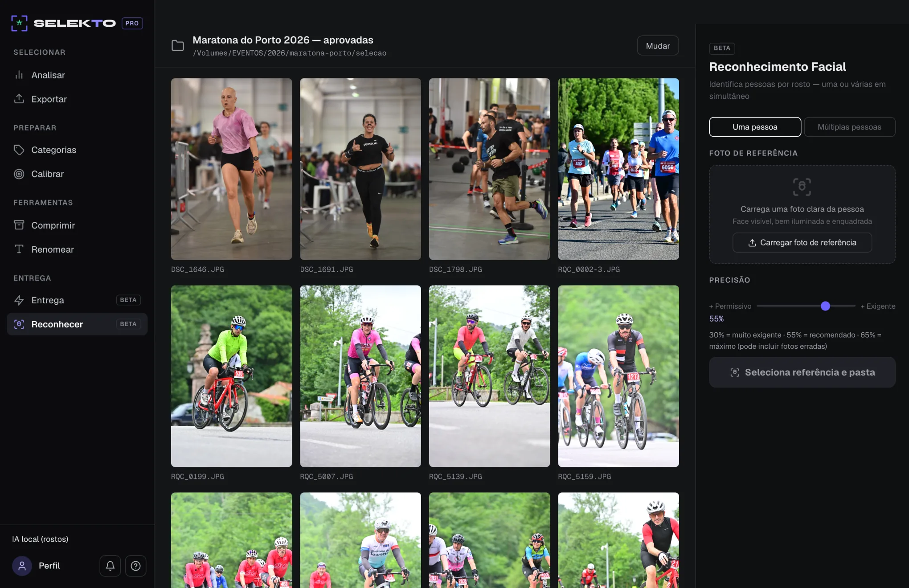The image size is (909, 588).
Task: Click the face scan icon in reference dropzone
Action: [x=802, y=187]
